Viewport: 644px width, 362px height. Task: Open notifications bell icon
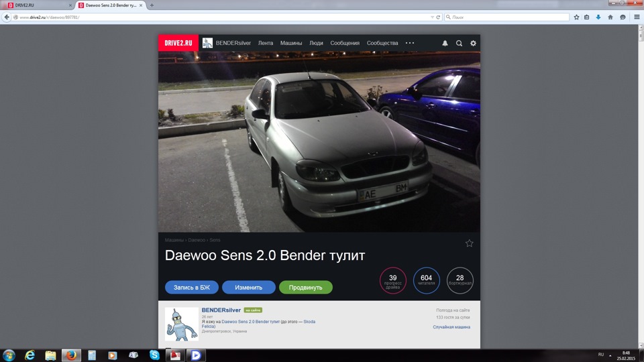click(x=445, y=43)
